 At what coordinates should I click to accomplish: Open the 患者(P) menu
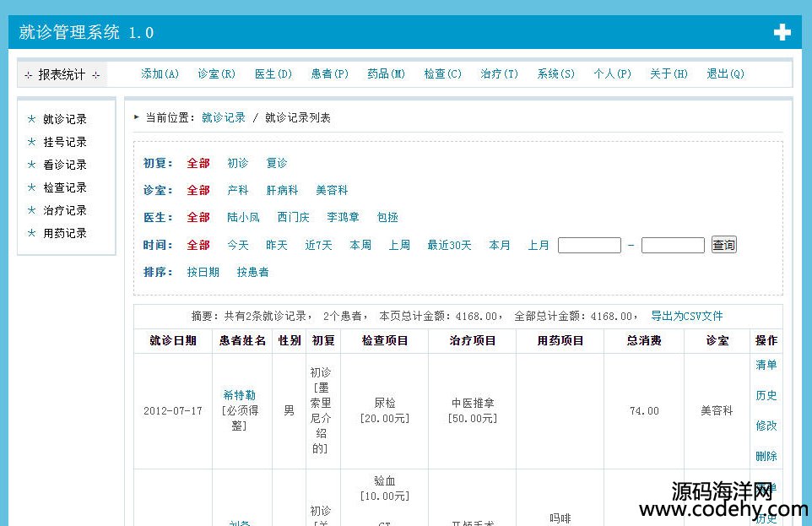tap(330, 73)
